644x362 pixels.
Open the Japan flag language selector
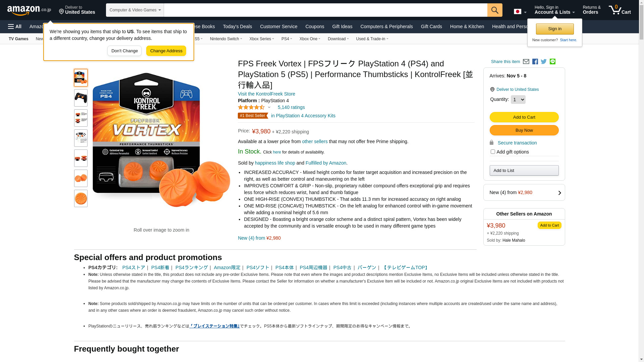[x=520, y=12]
